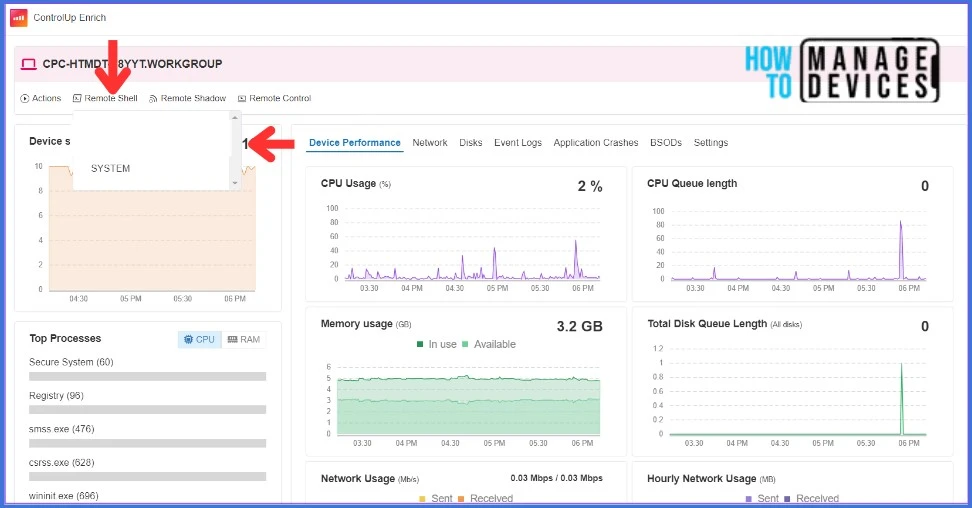Toggle Top Processes to CPU view
The height and width of the screenshot is (508, 972).
200,339
